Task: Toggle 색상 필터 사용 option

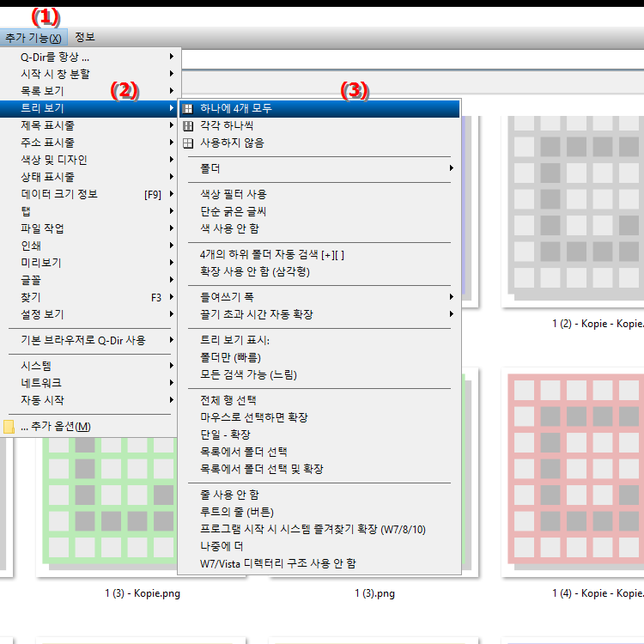Action: 319,194
